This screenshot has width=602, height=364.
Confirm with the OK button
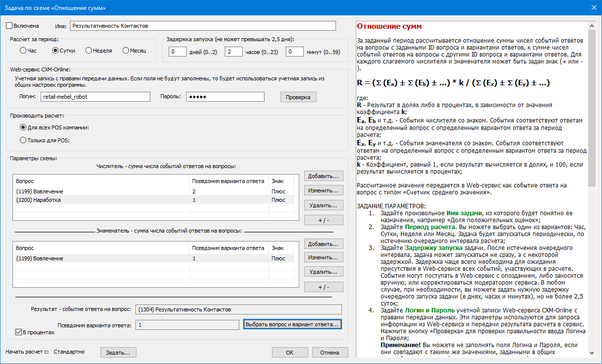[x=289, y=352]
